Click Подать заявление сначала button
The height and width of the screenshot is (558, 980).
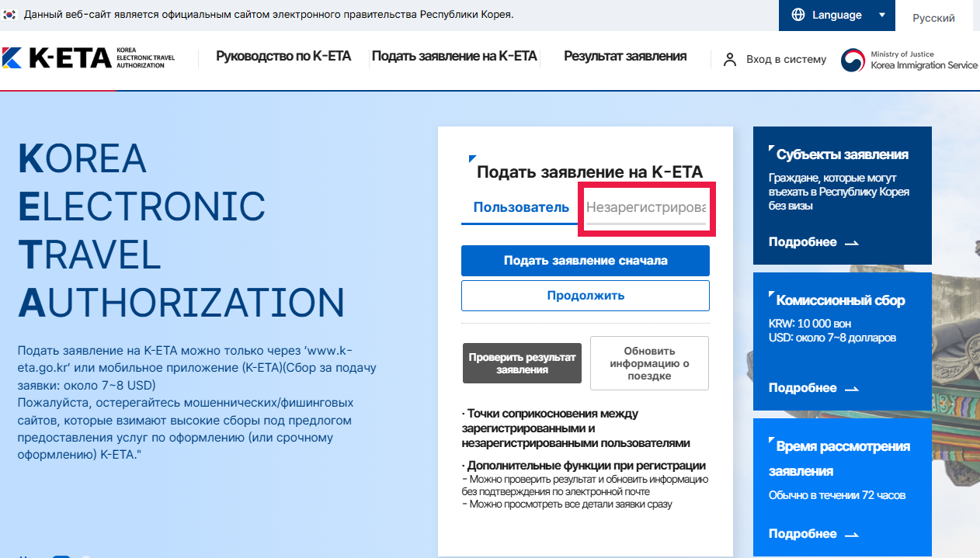coord(586,261)
